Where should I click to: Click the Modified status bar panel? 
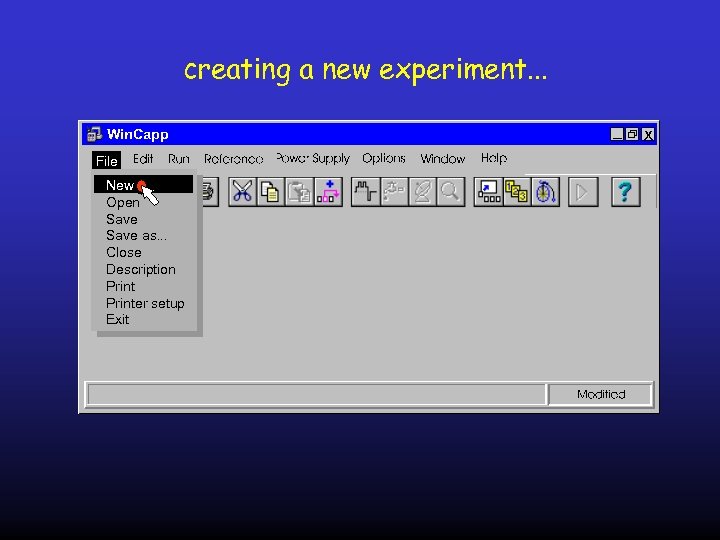[x=601, y=394]
